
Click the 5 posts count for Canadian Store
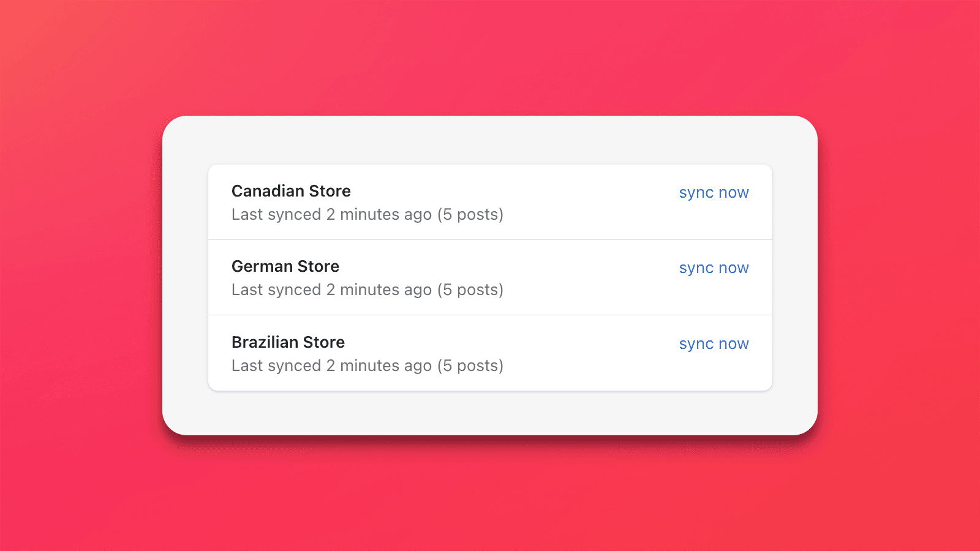click(470, 214)
